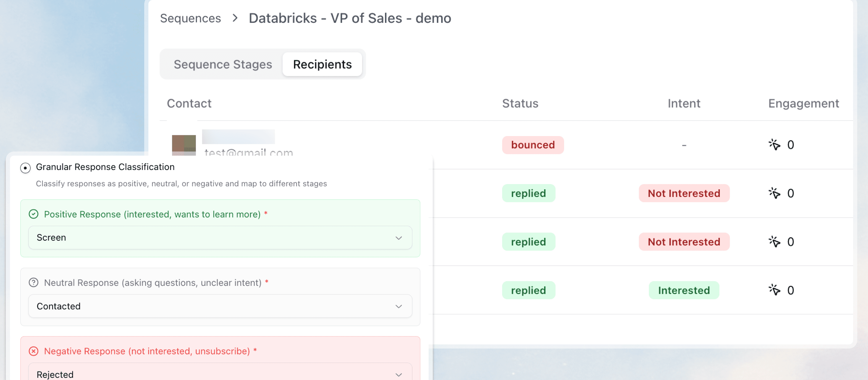Click the breadcrumb chevron after Sequences
This screenshot has height=380, width=868.
pyautogui.click(x=235, y=18)
